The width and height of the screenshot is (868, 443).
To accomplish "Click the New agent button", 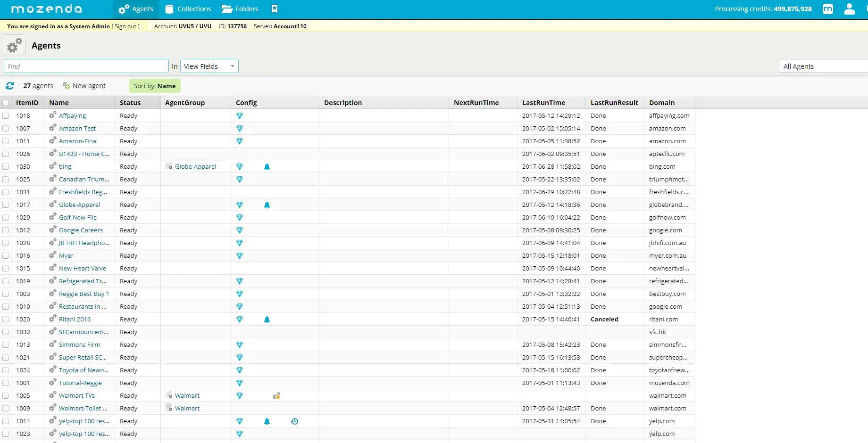I will [84, 86].
